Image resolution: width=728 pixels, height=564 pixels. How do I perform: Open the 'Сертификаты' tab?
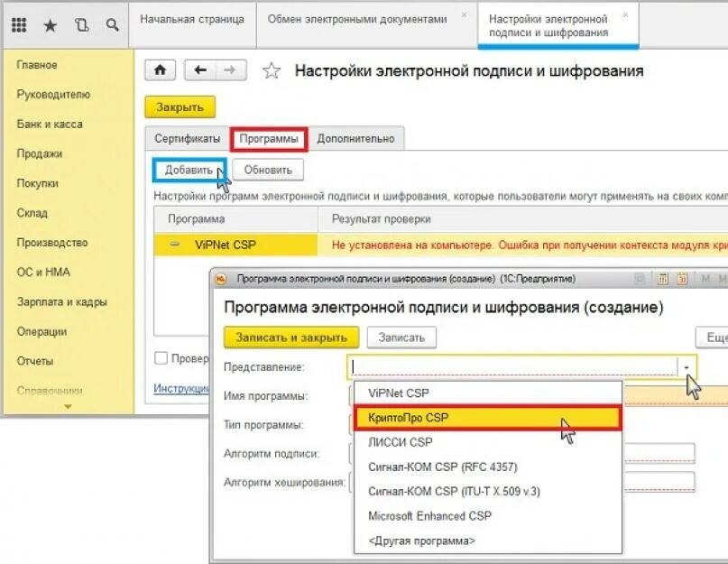click(x=187, y=138)
